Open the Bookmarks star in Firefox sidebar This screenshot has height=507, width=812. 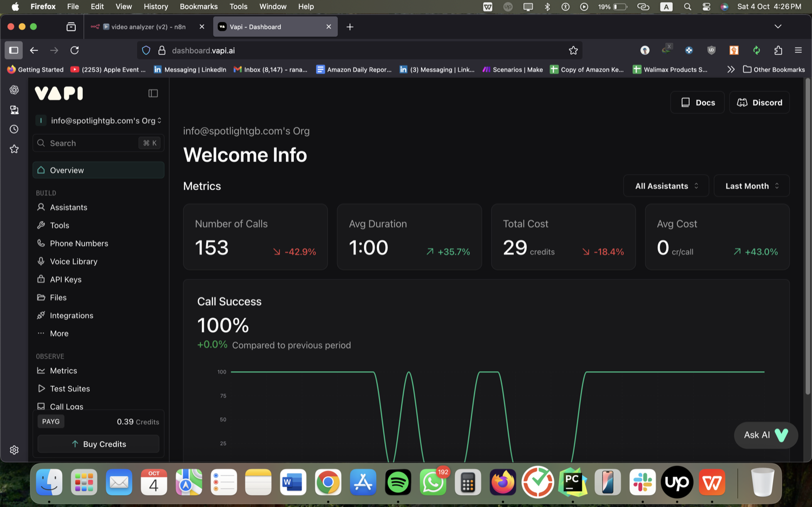(14, 149)
